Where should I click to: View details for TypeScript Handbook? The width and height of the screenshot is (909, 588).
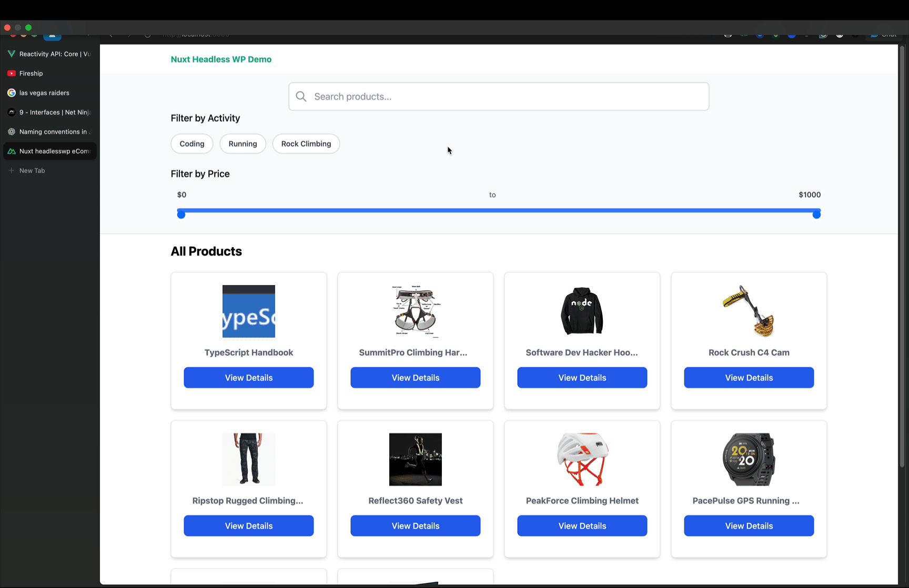[x=249, y=378]
